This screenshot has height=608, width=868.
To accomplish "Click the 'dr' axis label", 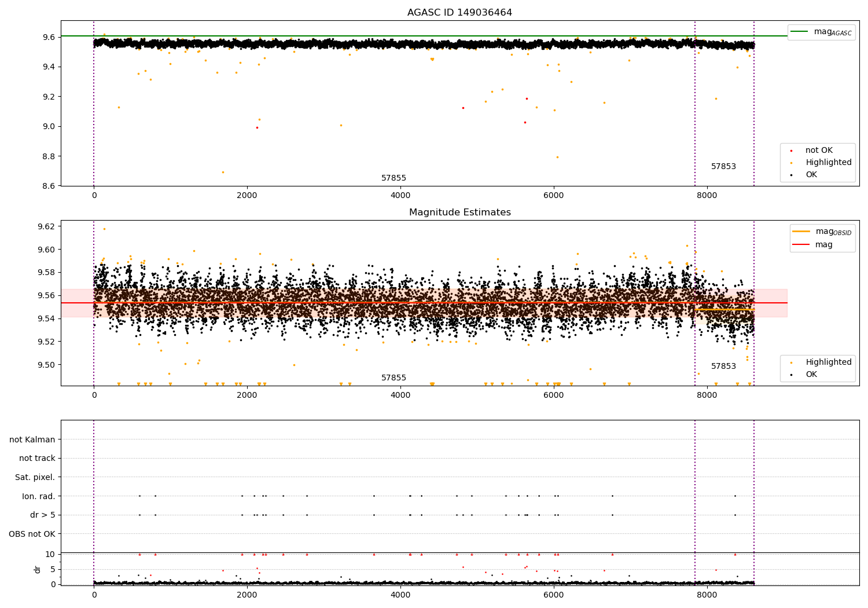I will (x=38, y=569).
